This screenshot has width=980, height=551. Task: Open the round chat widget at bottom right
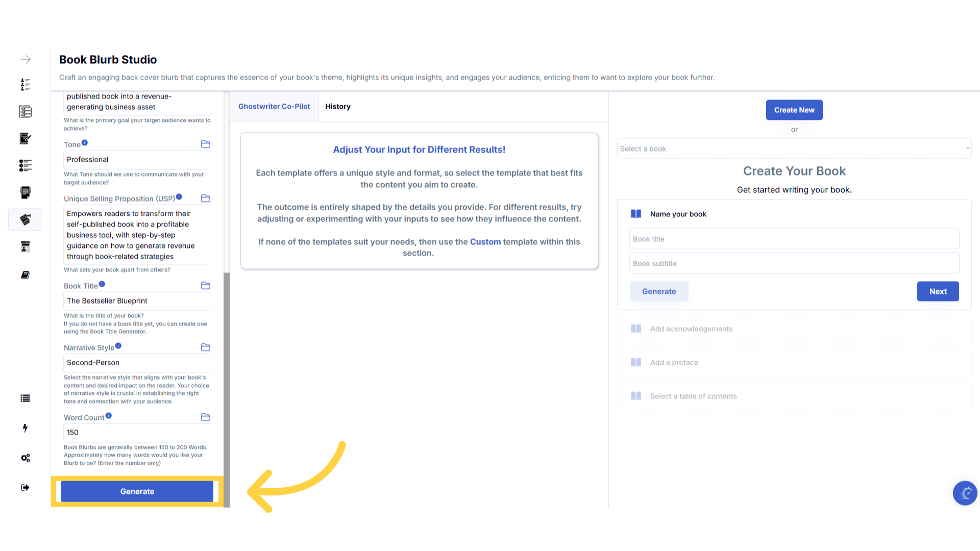(965, 493)
